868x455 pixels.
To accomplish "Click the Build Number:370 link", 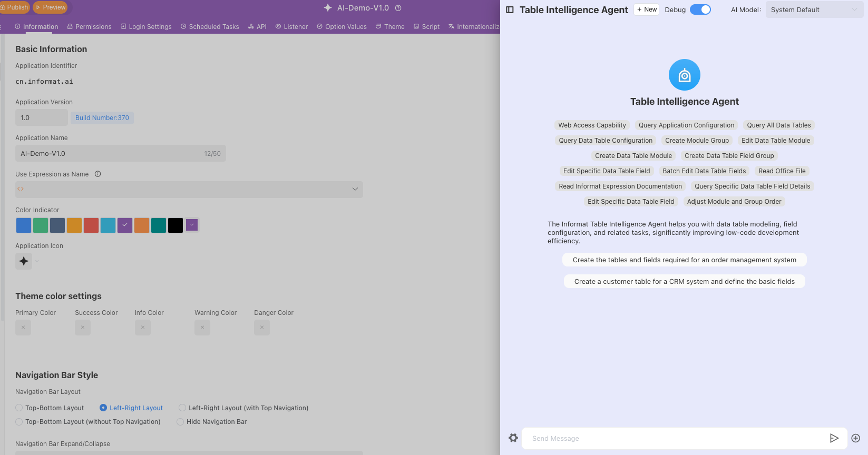I will tap(102, 117).
